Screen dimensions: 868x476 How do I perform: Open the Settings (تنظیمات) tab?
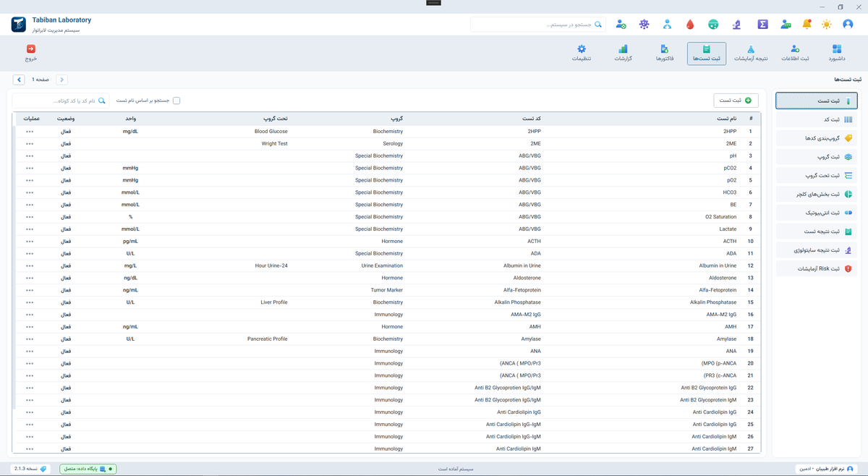pyautogui.click(x=582, y=54)
